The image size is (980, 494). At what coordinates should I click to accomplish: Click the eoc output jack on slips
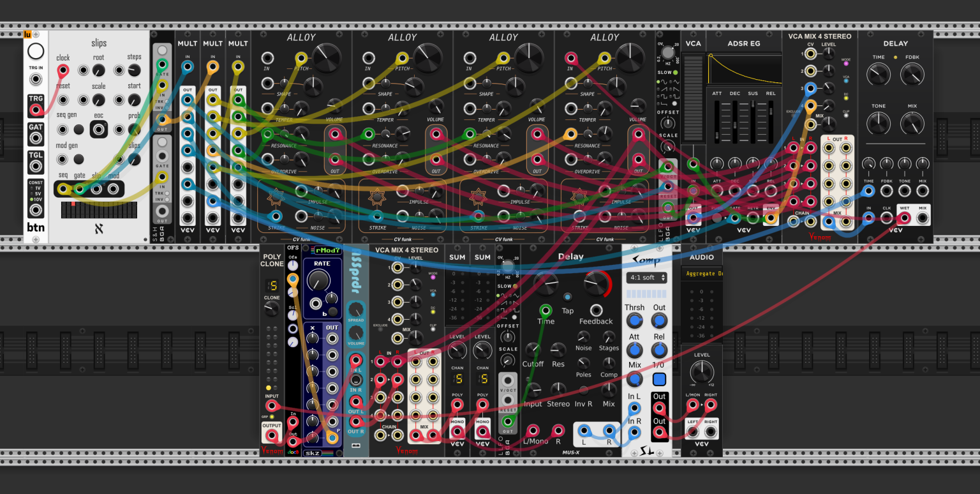coord(99,130)
